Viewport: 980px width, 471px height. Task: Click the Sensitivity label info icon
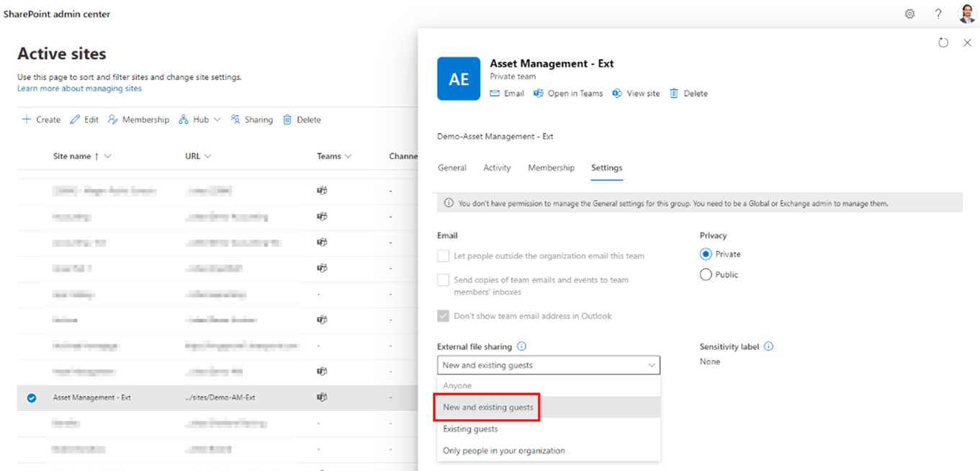(768, 346)
